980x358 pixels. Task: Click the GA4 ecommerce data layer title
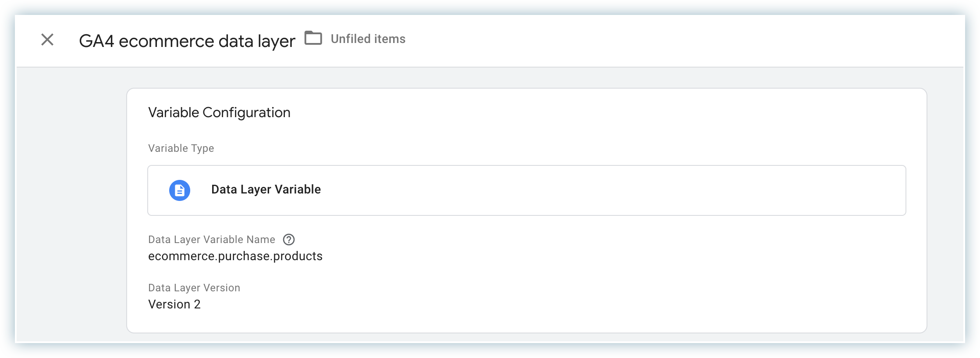pyautogui.click(x=187, y=41)
